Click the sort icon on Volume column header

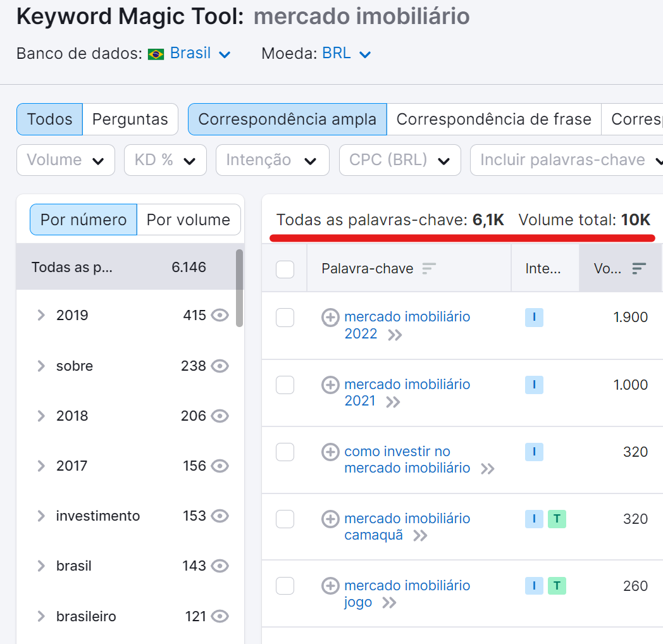point(636,268)
